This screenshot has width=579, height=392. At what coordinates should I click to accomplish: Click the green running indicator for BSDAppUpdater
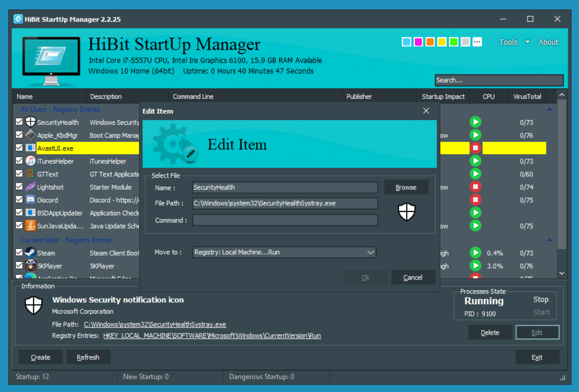[x=475, y=213]
